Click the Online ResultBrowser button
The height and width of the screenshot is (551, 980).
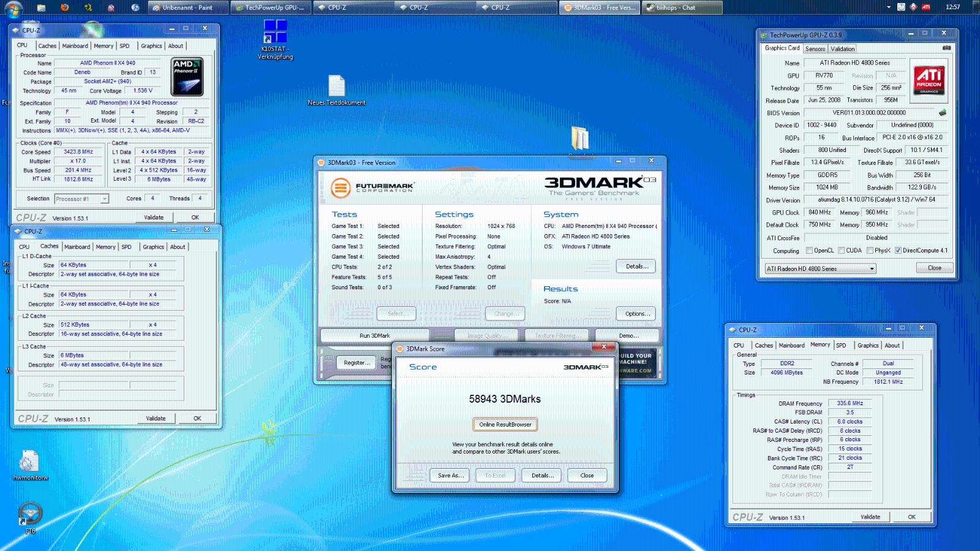(x=505, y=424)
